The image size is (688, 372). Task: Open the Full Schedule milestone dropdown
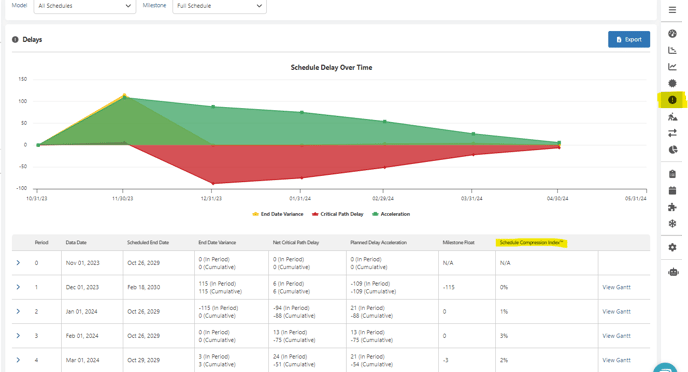pyautogui.click(x=219, y=6)
